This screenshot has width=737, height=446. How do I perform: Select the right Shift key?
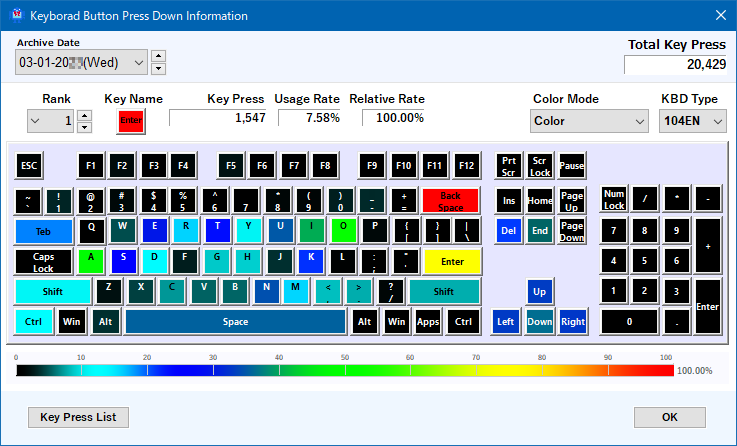444,292
